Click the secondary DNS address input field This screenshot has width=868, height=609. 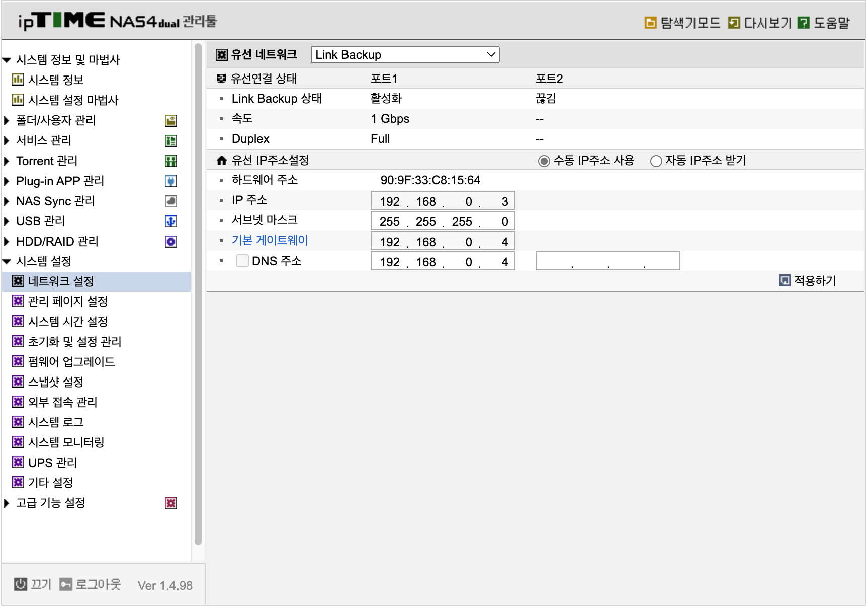(x=608, y=261)
